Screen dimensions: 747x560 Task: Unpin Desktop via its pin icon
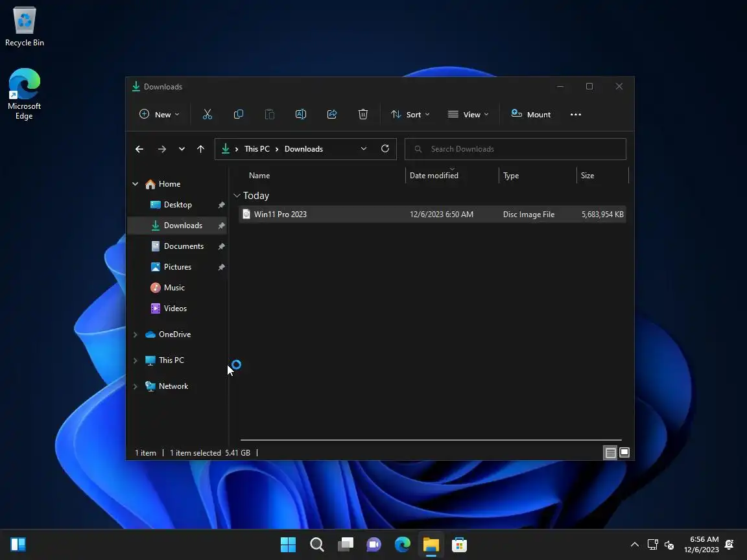(221, 205)
